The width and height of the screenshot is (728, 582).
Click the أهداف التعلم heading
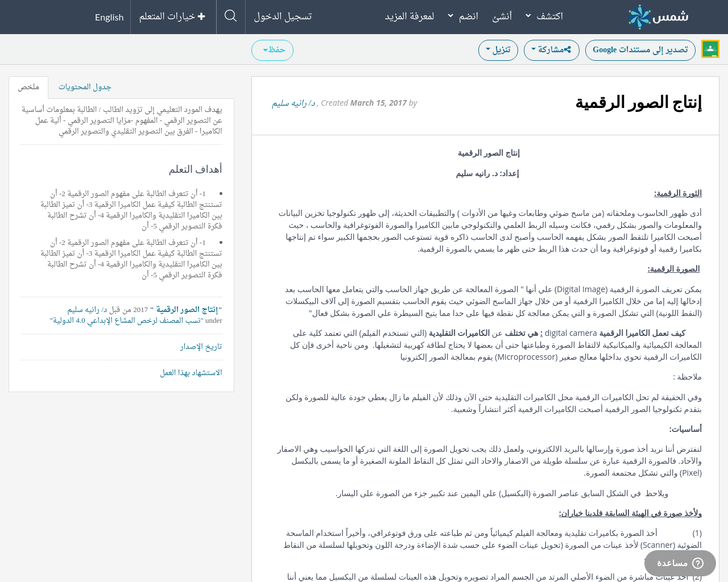(x=195, y=169)
